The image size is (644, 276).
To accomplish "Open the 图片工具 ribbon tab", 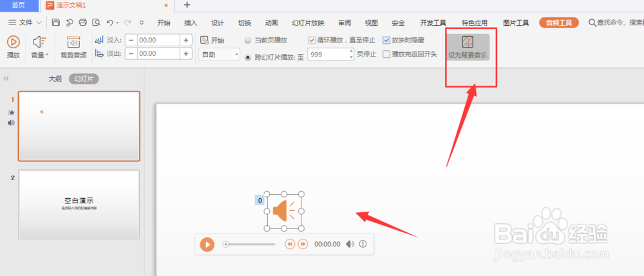I will pyautogui.click(x=516, y=23).
